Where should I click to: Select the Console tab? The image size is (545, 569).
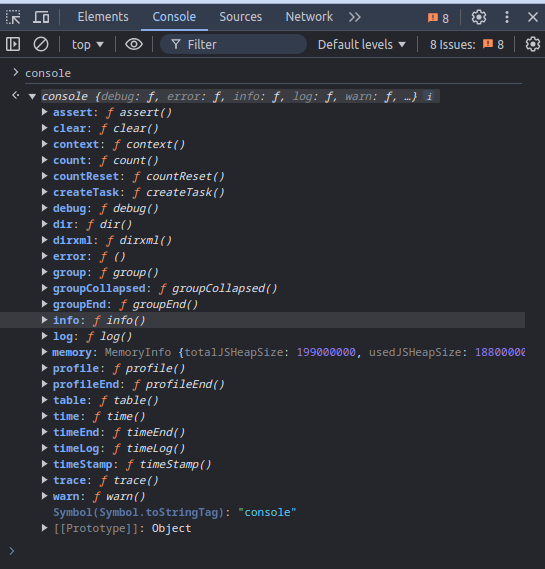[x=174, y=17]
